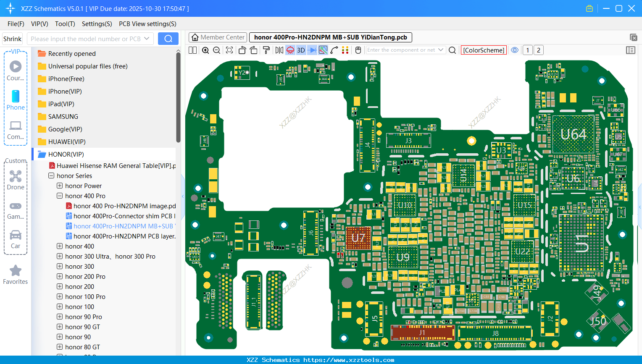Open the File(F) menu
The image size is (642, 364).
(x=16, y=24)
